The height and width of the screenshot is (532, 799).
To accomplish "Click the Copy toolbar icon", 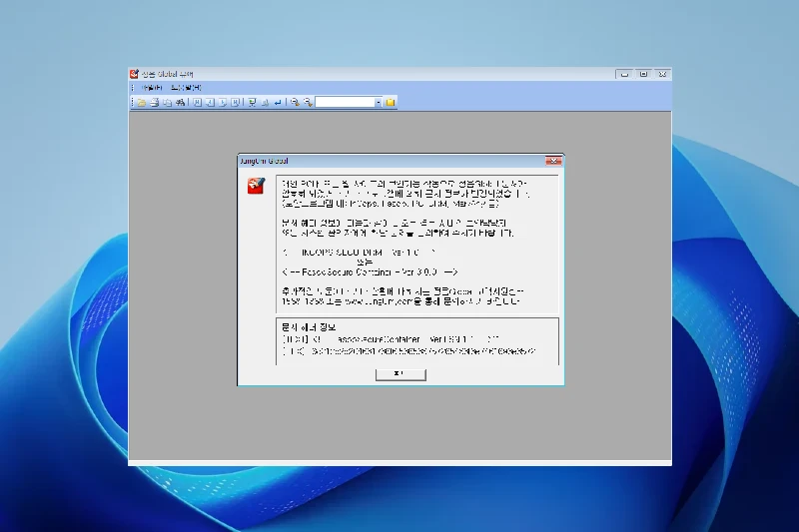I will click(x=167, y=103).
